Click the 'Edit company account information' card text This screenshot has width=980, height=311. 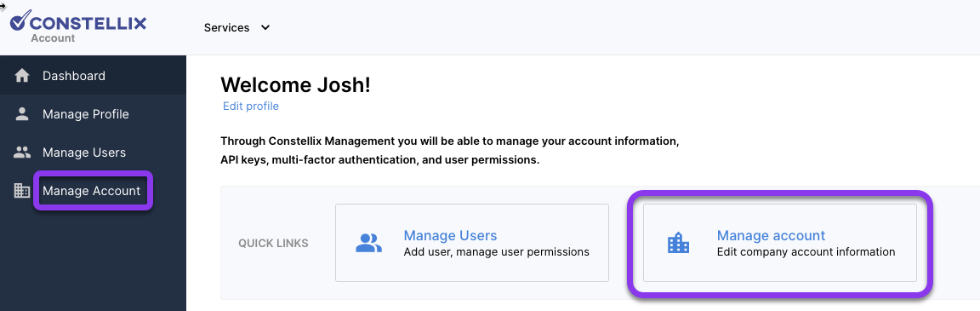[x=806, y=252]
